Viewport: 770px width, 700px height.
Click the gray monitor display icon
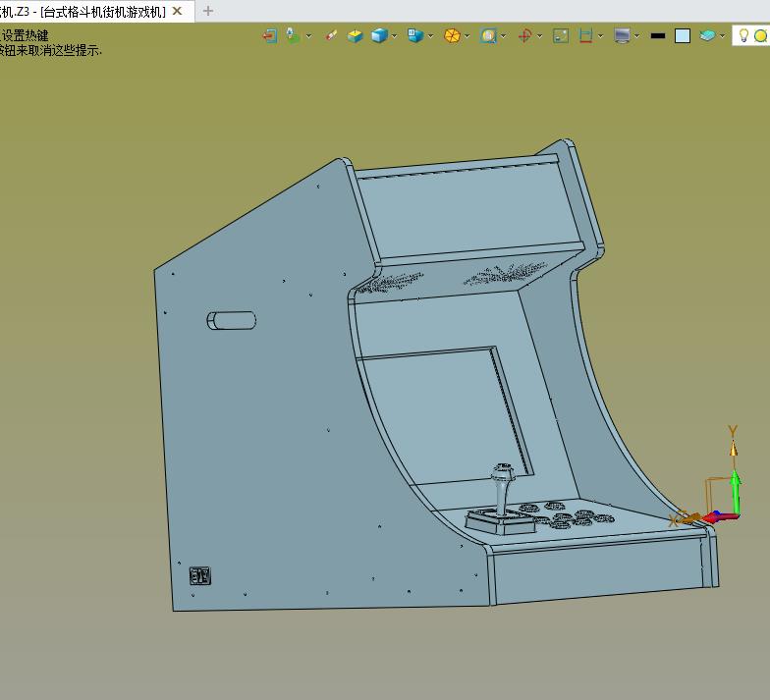623,35
